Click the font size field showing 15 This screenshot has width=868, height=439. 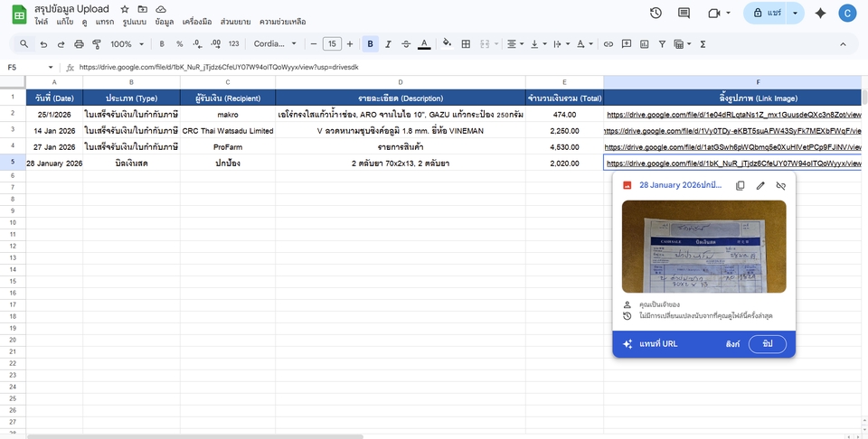pyautogui.click(x=332, y=44)
